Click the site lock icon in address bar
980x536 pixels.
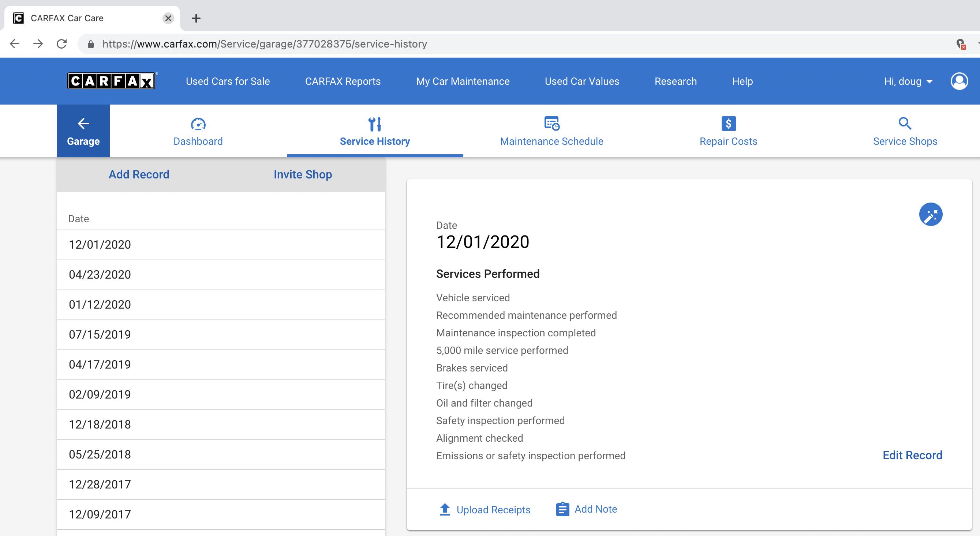click(90, 44)
